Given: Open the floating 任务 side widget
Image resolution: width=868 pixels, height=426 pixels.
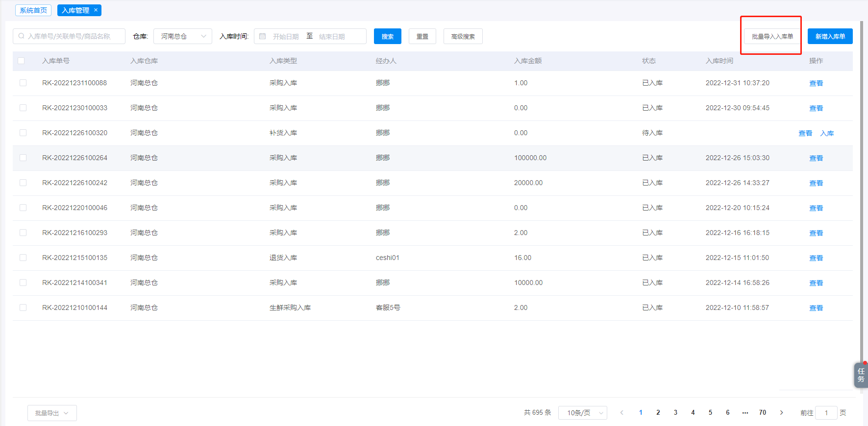Looking at the screenshot, I should [x=861, y=375].
